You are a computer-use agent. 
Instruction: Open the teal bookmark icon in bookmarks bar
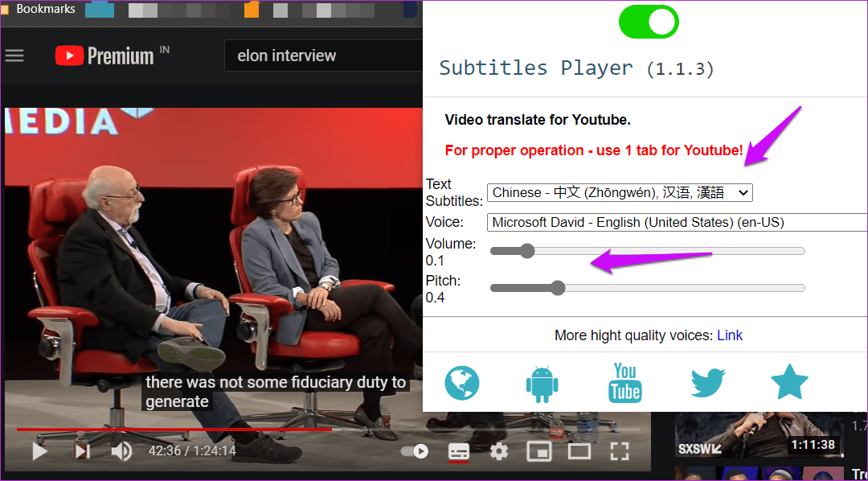[100, 10]
